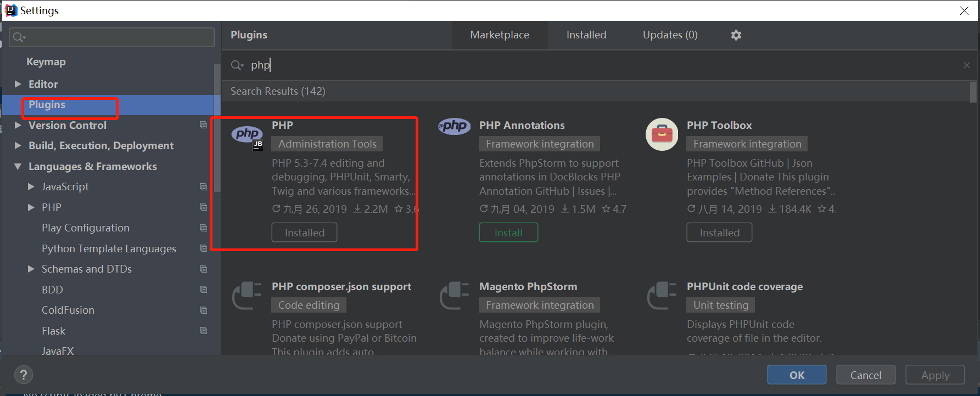Image resolution: width=980 pixels, height=396 pixels.
Task: Open the plugins gear settings menu
Action: [736, 35]
